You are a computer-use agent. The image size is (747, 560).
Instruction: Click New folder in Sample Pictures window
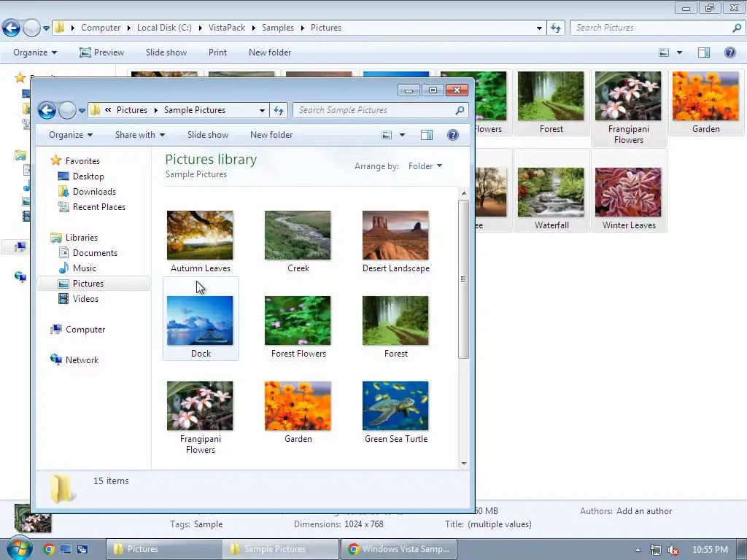pyautogui.click(x=271, y=135)
